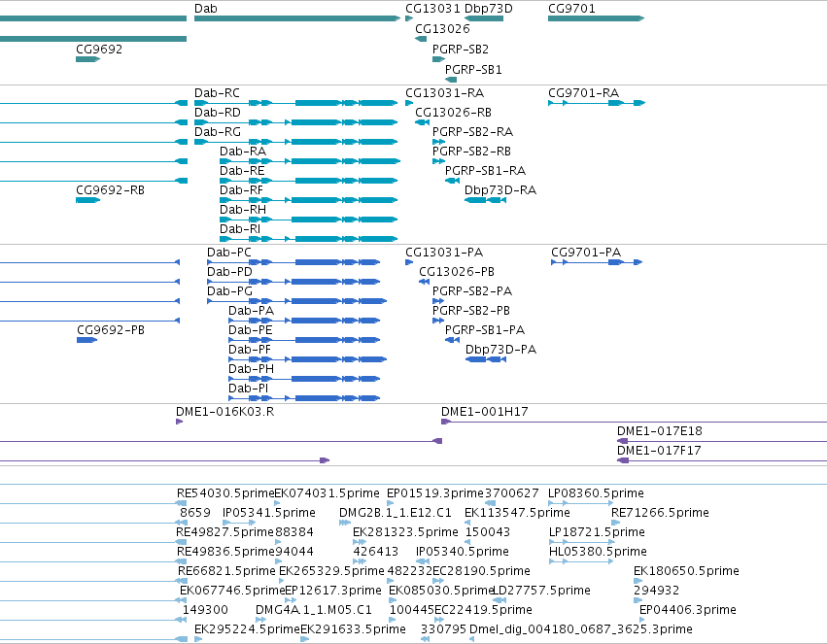Select the Dab-RD transcript label
Image resolution: width=827 pixels, height=644 pixels.
218,113
